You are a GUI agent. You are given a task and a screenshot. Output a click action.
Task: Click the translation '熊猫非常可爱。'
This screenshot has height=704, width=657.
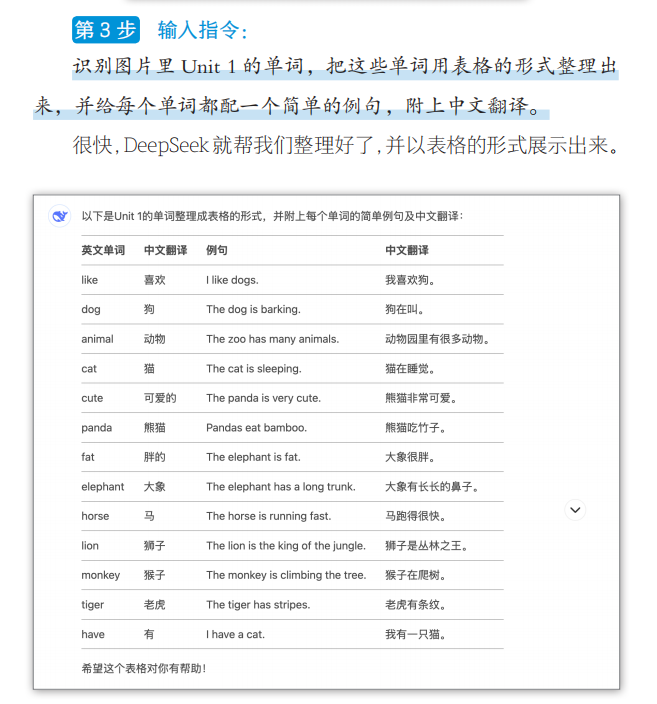[421, 398]
